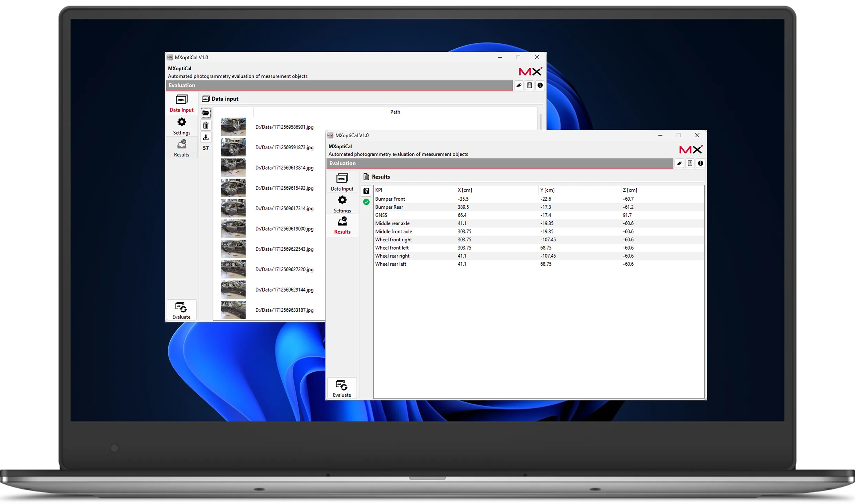Click the Path column header

395,112
